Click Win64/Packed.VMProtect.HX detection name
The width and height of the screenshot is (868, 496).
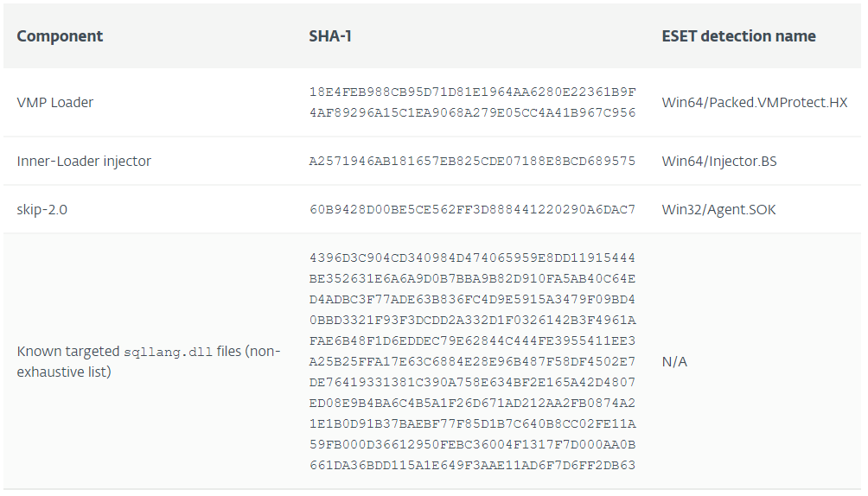(755, 103)
